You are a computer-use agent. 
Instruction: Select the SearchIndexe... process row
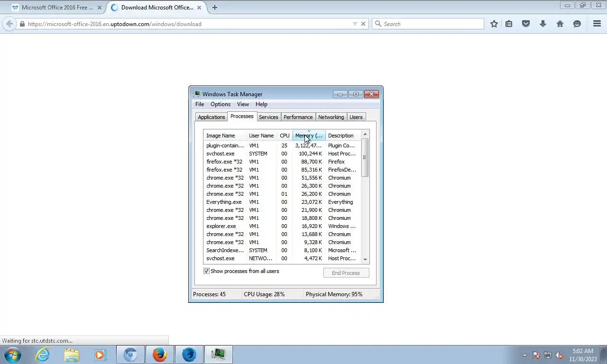tap(282, 250)
